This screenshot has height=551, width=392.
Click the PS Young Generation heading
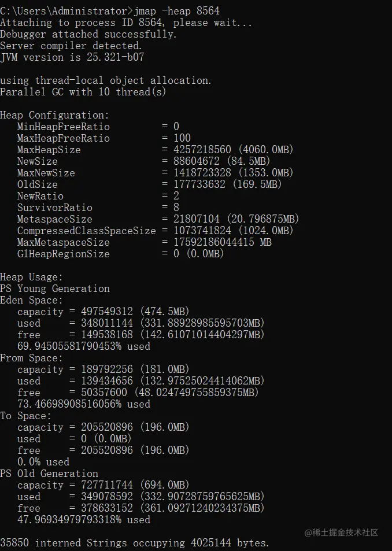[54, 289]
